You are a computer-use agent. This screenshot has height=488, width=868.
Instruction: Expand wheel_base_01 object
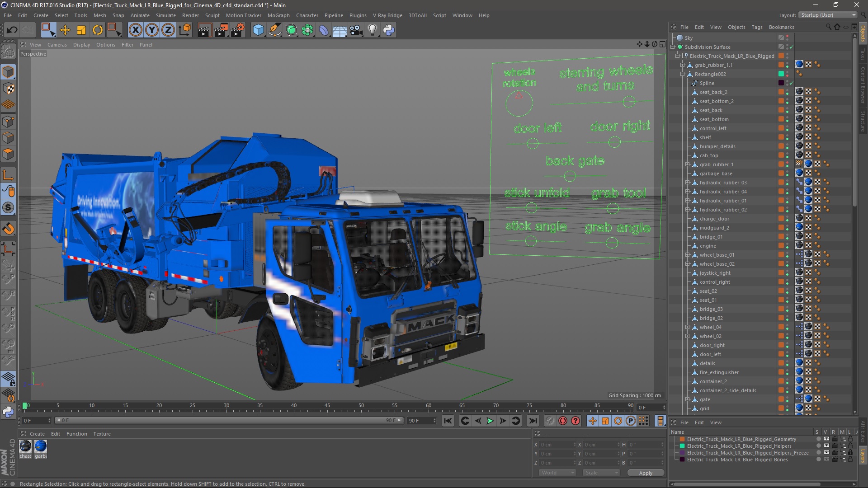[688, 255]
